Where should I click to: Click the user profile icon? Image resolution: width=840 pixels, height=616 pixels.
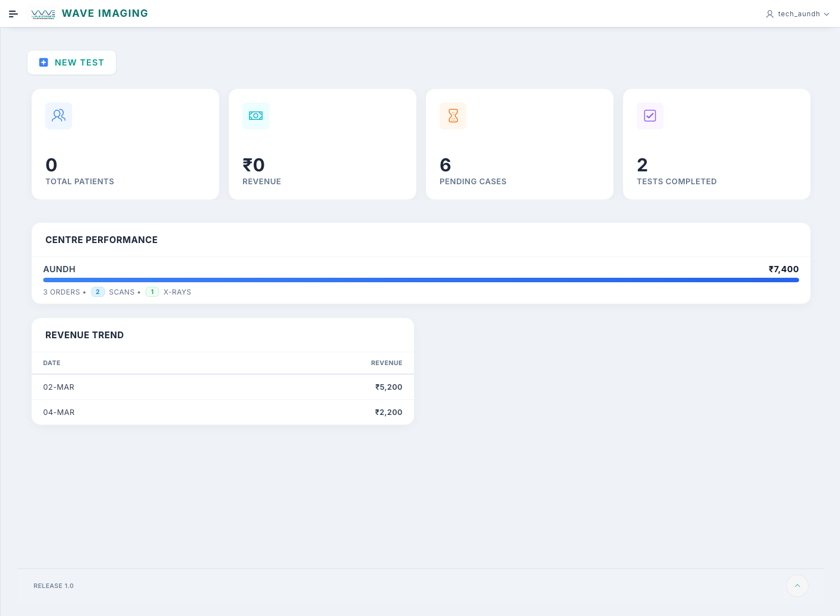click(770, 14)
